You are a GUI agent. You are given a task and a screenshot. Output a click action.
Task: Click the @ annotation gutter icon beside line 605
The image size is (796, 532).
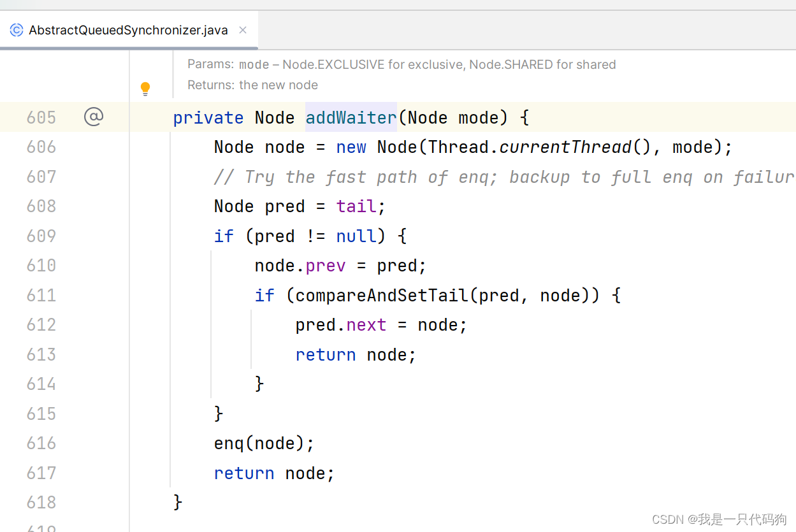coord(94,117)
